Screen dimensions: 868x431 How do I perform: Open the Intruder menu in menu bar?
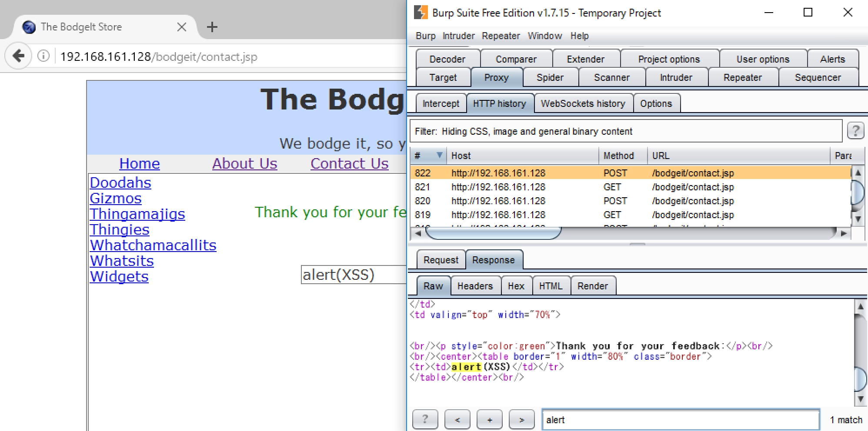[x=458, y=36]
